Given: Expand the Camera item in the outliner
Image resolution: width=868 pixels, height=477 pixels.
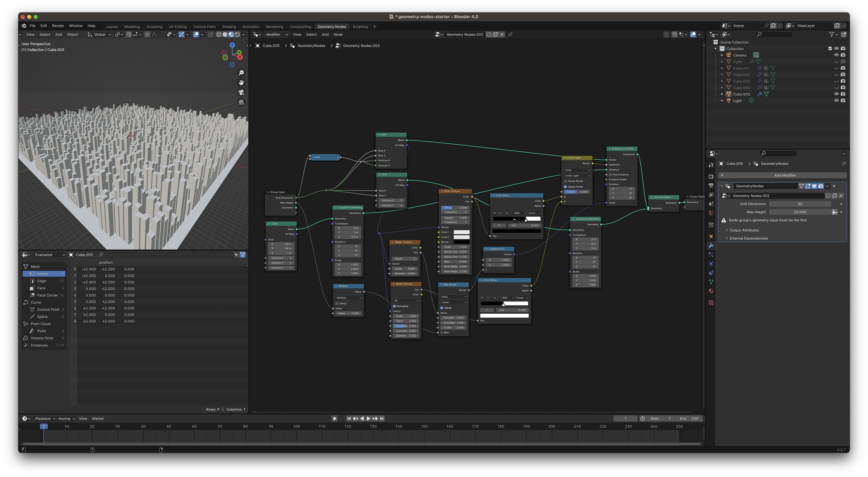Looking at the screenshot, I should coord(722,55).
